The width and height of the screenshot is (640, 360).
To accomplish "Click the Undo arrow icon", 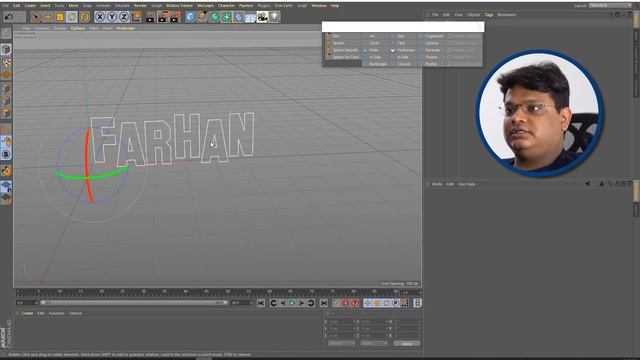I will coord(9,17).
